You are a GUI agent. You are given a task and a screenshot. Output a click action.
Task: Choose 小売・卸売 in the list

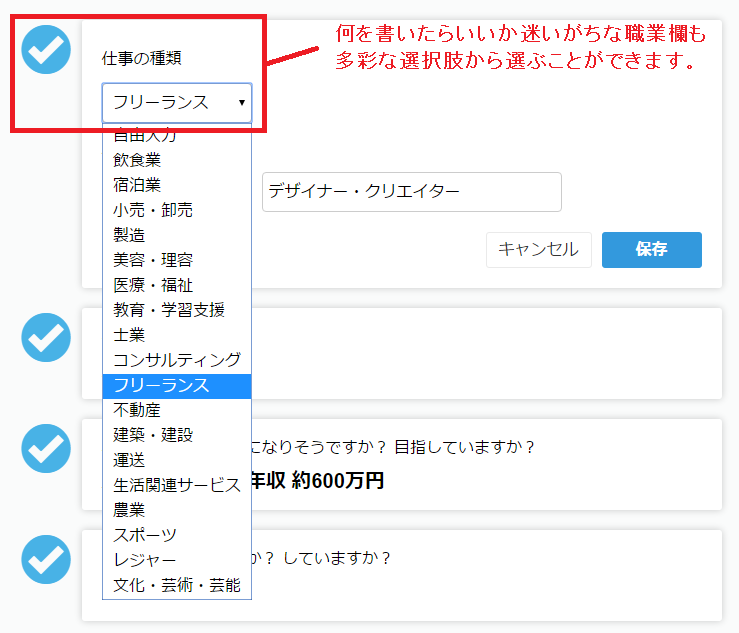coord(153,210)
